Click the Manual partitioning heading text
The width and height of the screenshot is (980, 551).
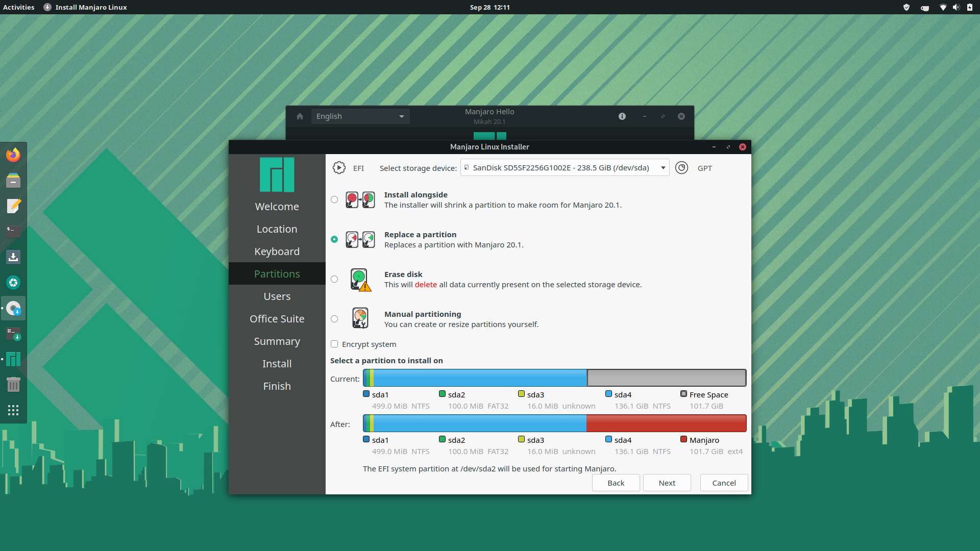pyautogui.click(x=423, y=314)
